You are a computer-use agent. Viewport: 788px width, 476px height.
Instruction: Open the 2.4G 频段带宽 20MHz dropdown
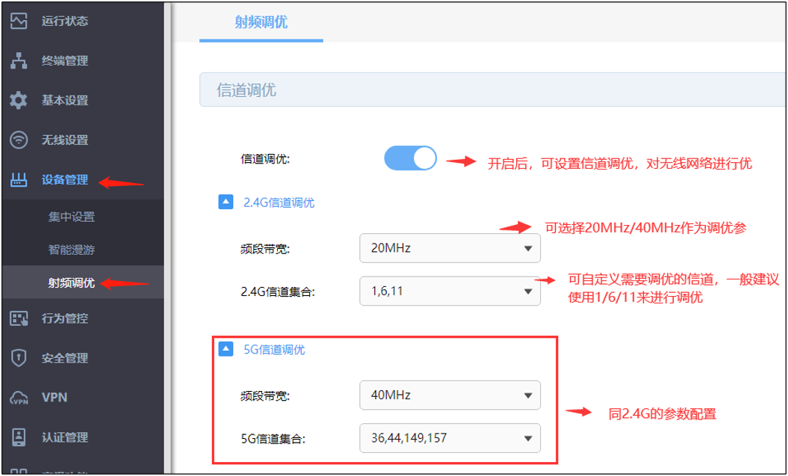click(x=450, y=248)
